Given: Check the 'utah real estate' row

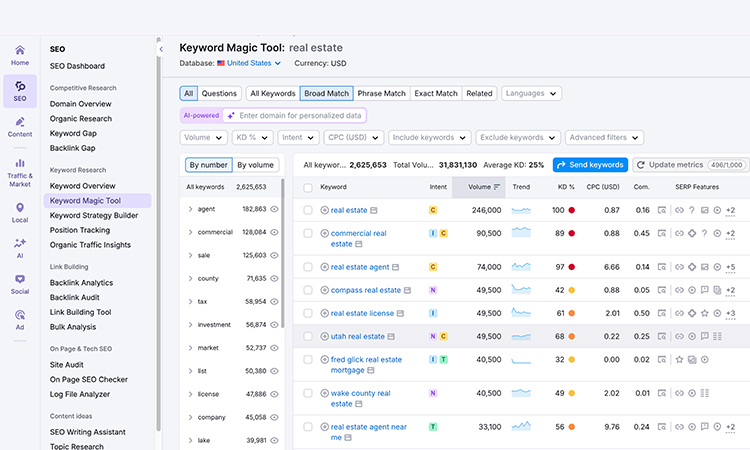Looking at the screenshot, I should click(308, 336).
